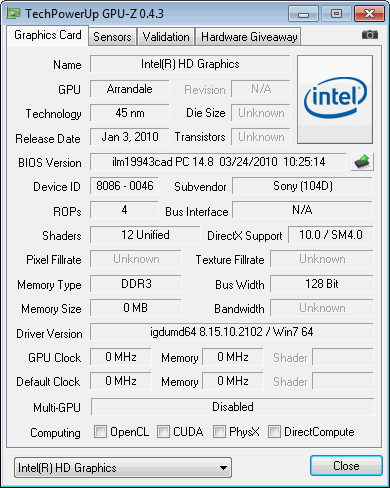Click the GPU-Z title bar app icon

pyautogui.click(x=14, y=14)
